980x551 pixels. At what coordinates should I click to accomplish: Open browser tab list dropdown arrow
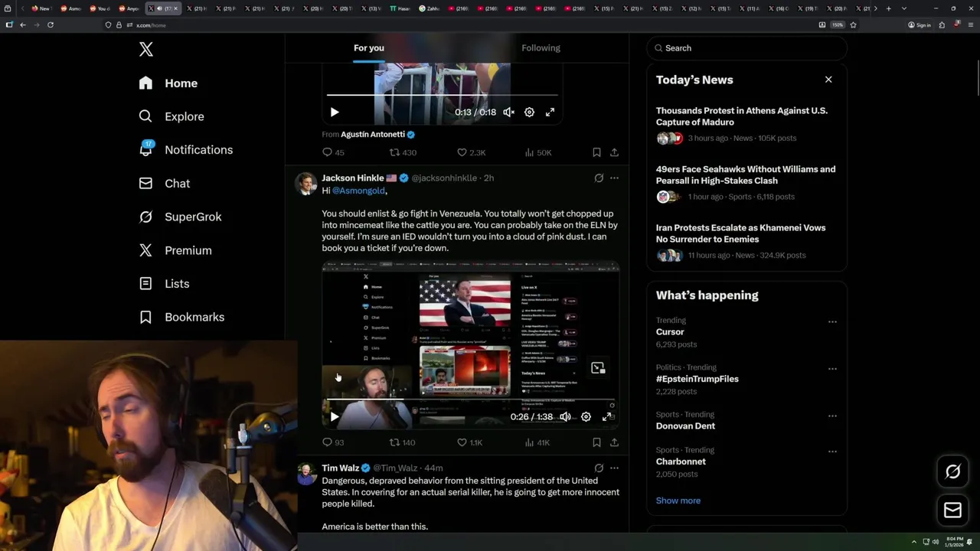click(x=904, y=8)
